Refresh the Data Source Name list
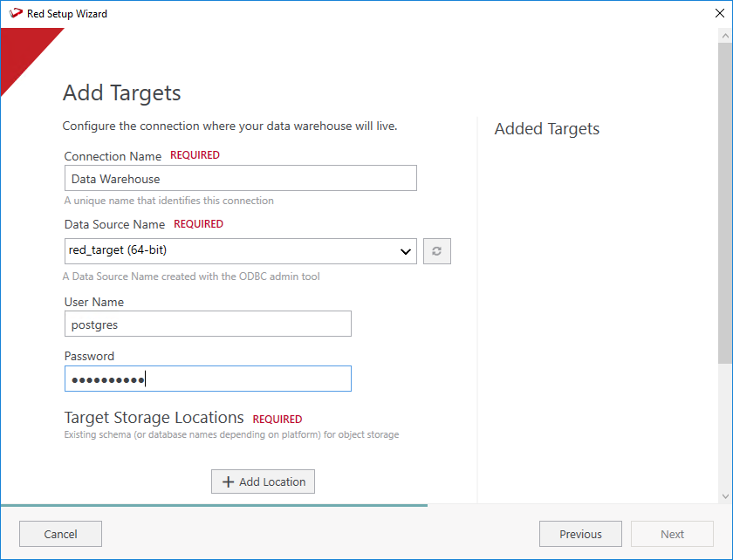 (436, 251)
